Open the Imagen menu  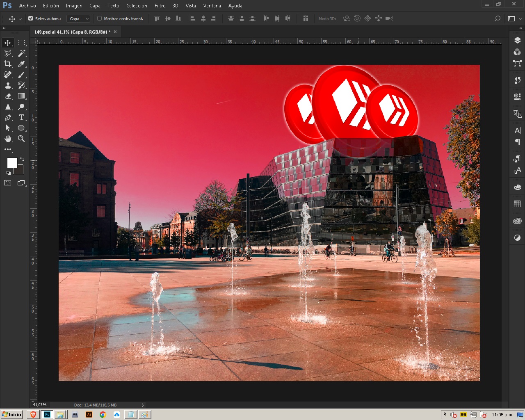74,6
